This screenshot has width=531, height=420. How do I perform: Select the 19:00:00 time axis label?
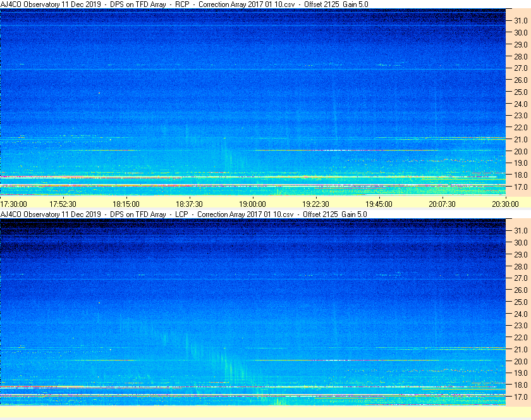[253, 204]
